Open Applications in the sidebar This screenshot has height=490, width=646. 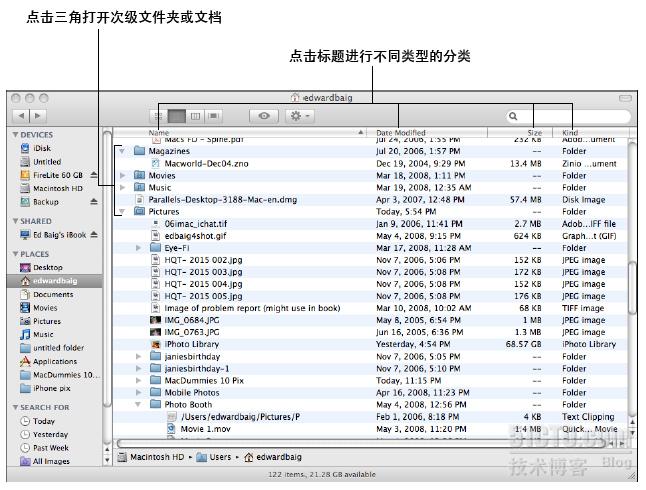click(x=49, y=361)
